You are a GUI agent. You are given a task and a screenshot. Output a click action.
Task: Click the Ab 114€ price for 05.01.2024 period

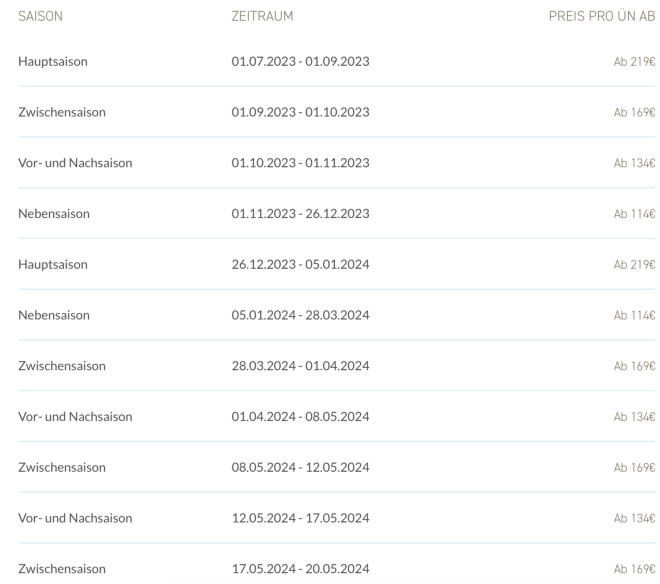pyautogui.click(x=634, y=315)
